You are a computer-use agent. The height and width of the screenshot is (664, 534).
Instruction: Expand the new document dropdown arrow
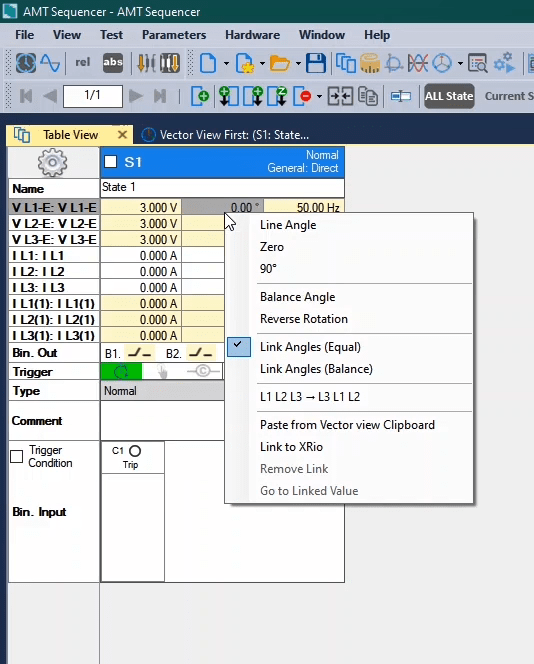coord(226,64)
